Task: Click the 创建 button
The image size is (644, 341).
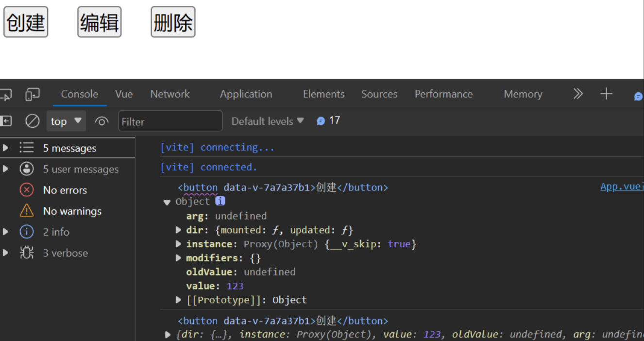Action: 25,21
